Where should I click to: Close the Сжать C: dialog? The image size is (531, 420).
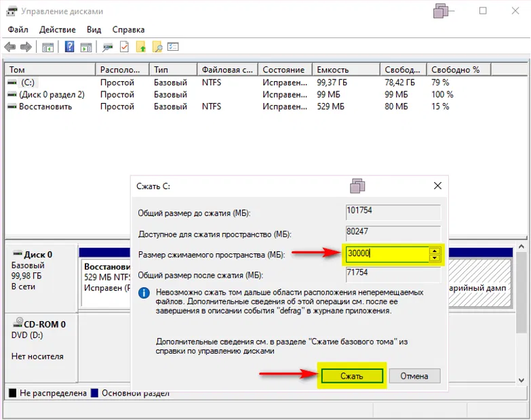point(437,186)
